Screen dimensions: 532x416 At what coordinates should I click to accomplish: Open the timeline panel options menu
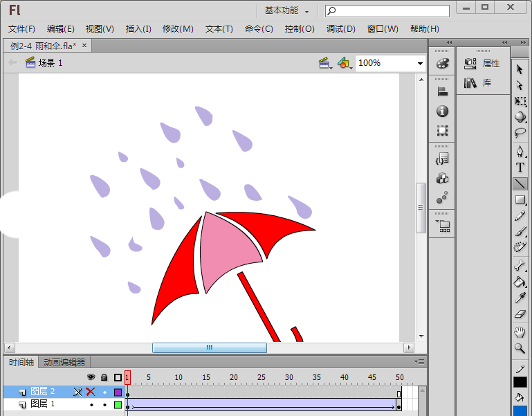[x=419, y=362]
